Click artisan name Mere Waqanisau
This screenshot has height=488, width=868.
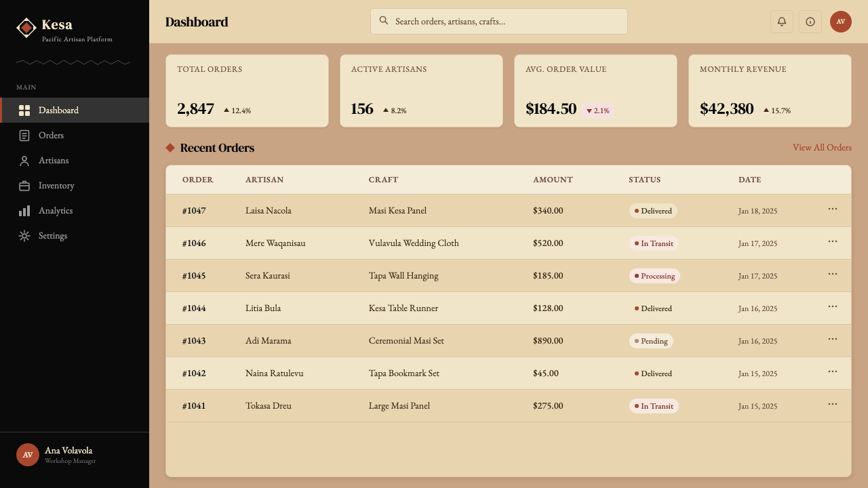pyautogui.click(x=275, y=243)
